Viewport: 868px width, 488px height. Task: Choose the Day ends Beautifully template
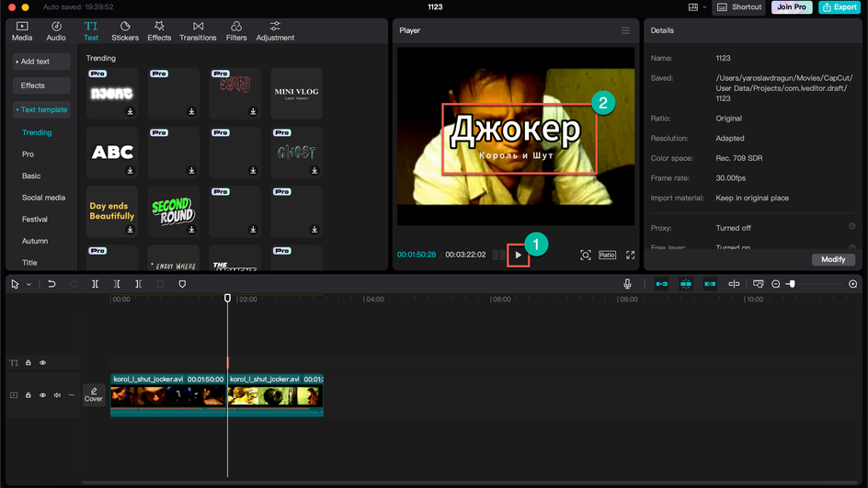tap(112, 211)
